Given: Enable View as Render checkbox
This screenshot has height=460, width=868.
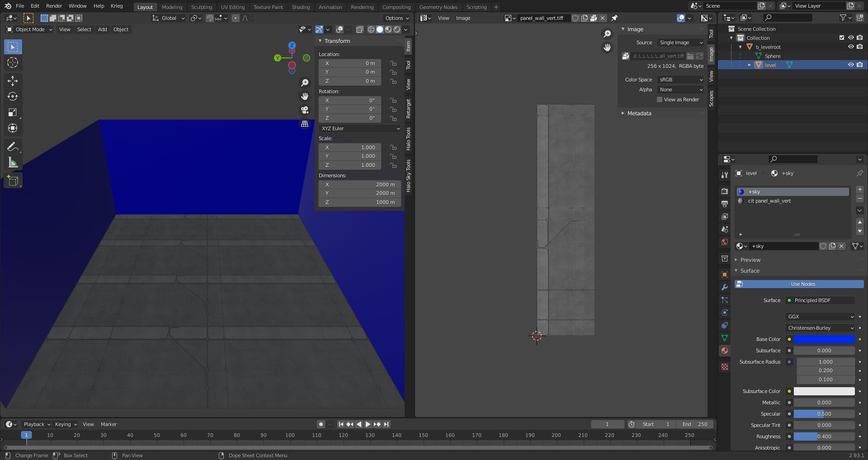Looking at the screenshot, I should pos(660,100).
